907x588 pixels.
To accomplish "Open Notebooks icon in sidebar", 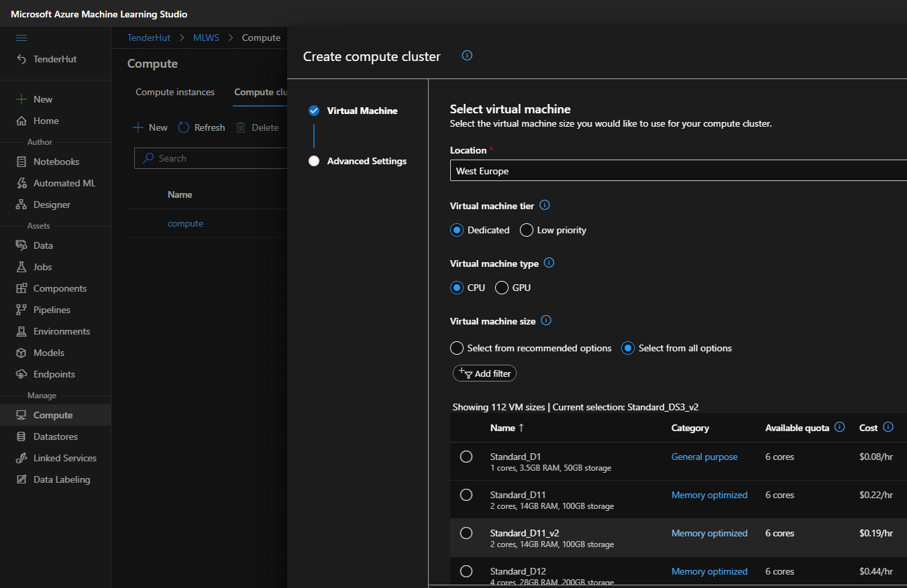I will coord(21,162).
